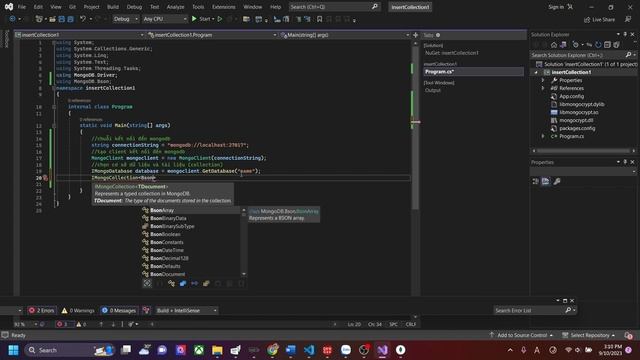
Task: Click Windows Start button on taskbar
Action: pos(13,350)
